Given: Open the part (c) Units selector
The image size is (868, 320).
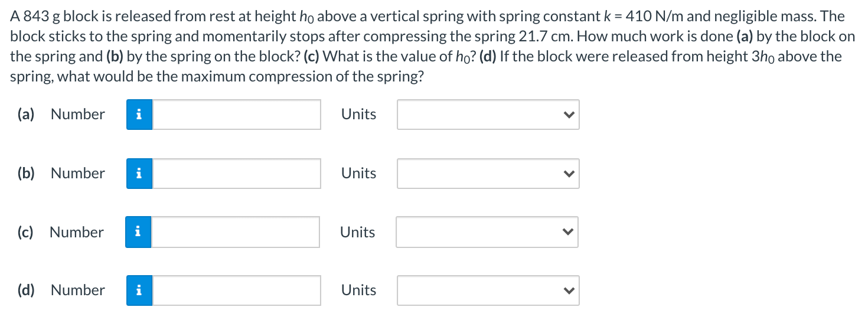Looking at the screenshot, I should click(x=487, y=232).
